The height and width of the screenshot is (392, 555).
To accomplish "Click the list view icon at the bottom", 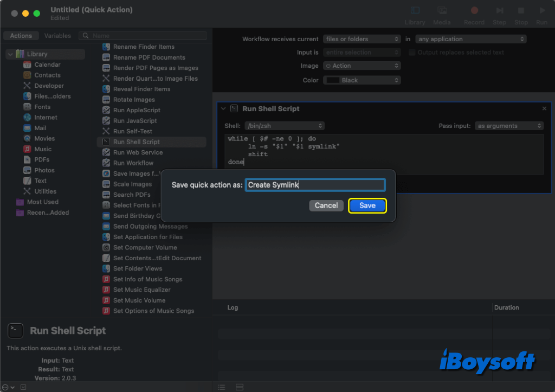I will point(221,387).
